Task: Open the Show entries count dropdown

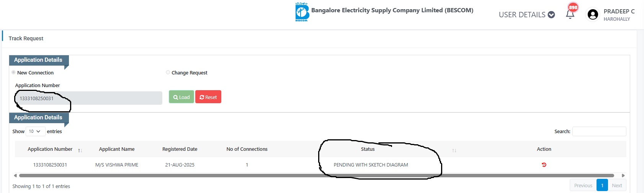Action: click(35, 131)
